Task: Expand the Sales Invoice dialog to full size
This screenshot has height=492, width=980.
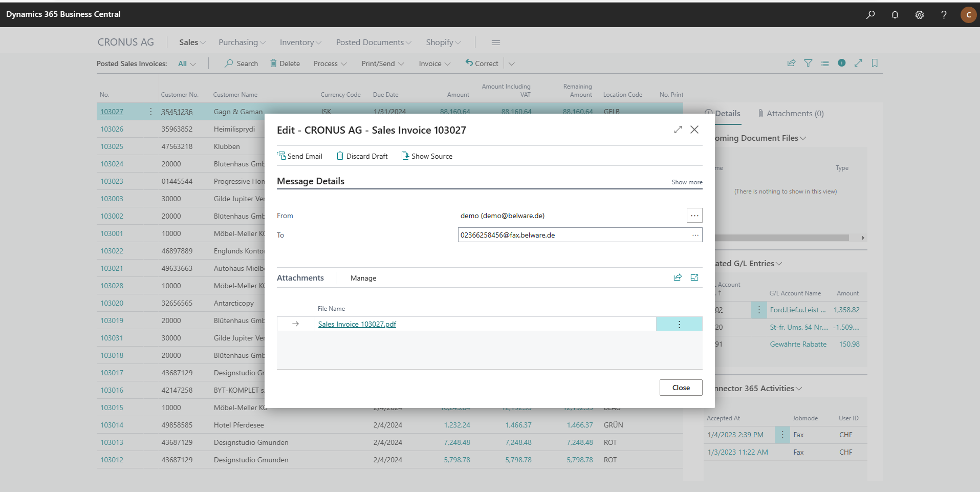Action: point(678,130)
